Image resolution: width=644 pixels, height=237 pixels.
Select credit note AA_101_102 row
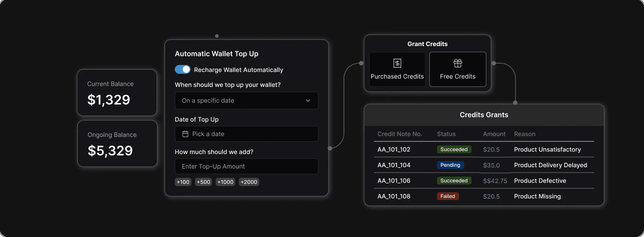click(x=484, y=150)
